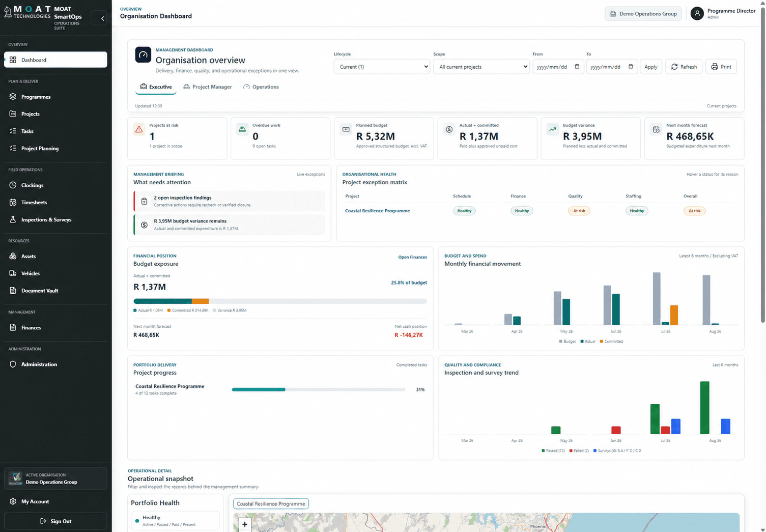Image resolution: width=766 pixels, height=532 pixels.
Task: Click the 'R -146,27K' net cash value
Action: (409, 335)
